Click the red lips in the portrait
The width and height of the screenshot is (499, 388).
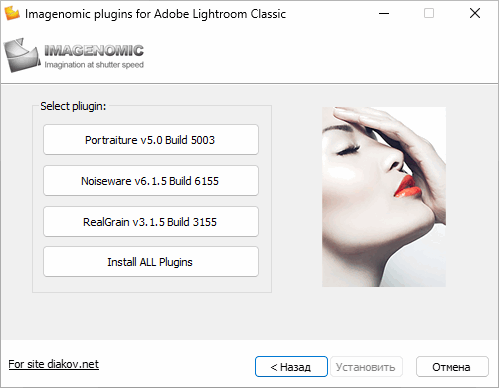(x=407, y=186)
